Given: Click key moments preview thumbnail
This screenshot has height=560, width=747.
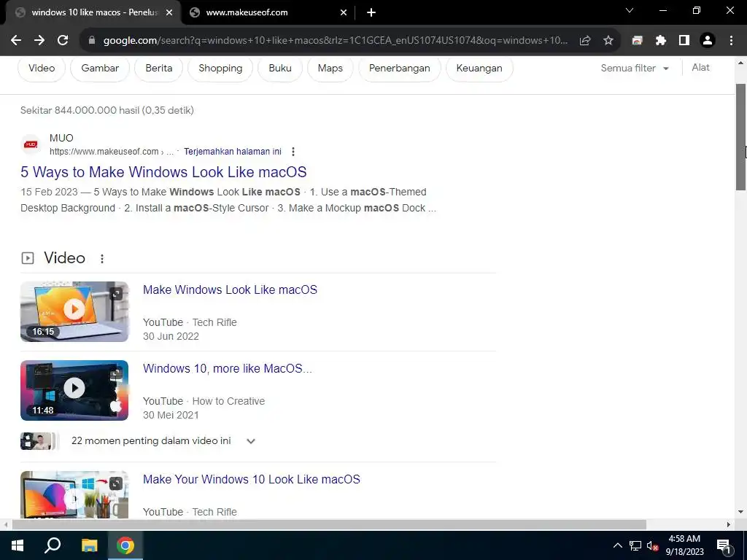Looking at the screenshot, I should click(x=39, y=441).
